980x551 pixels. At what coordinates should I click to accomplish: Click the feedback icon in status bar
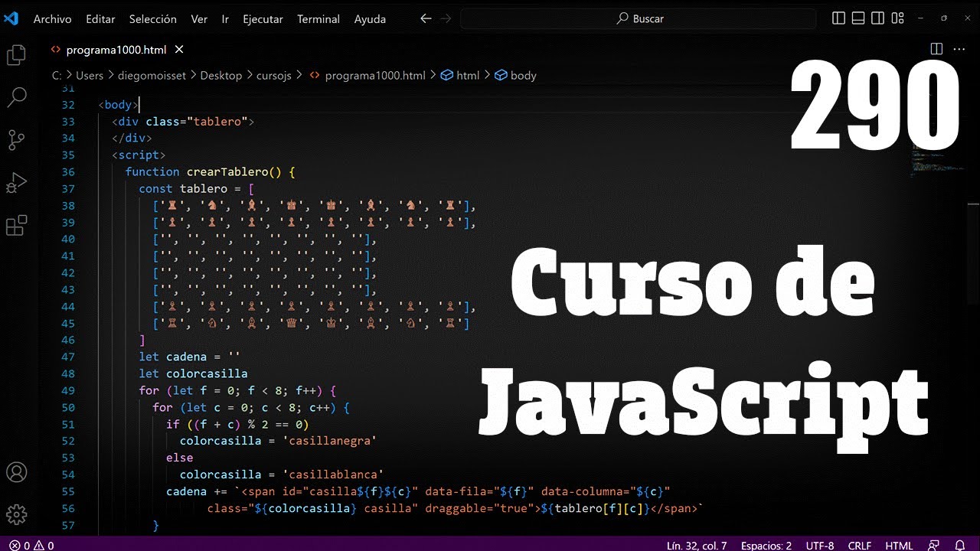pos(934,546)
